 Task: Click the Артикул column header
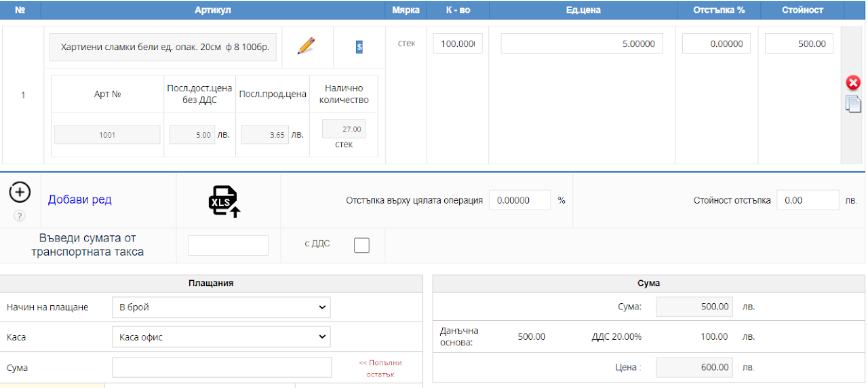coord(213,10)
